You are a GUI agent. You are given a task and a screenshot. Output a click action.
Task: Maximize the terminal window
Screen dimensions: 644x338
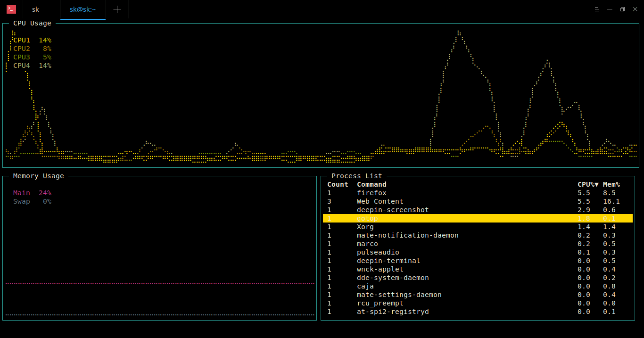coord(622,9)
